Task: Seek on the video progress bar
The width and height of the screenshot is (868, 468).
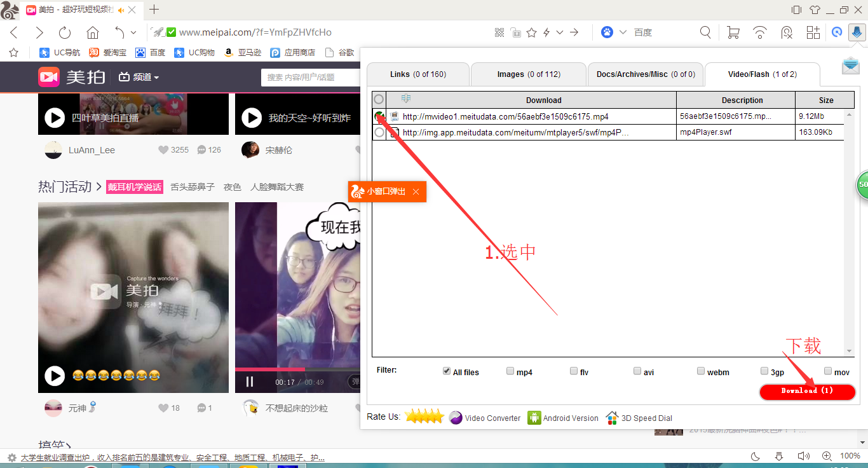Action: (x=297, y=369)
